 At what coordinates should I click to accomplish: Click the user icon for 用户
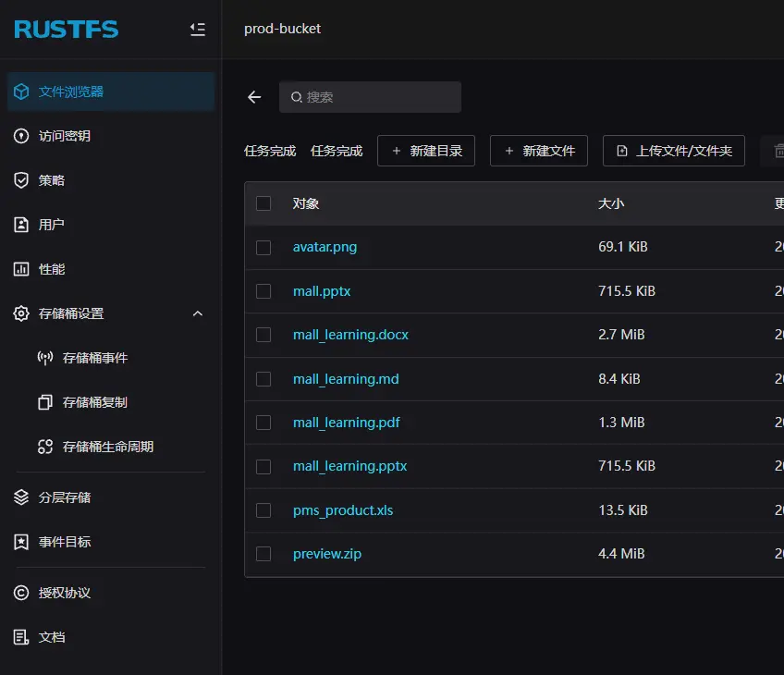click(x=21, y=225)
